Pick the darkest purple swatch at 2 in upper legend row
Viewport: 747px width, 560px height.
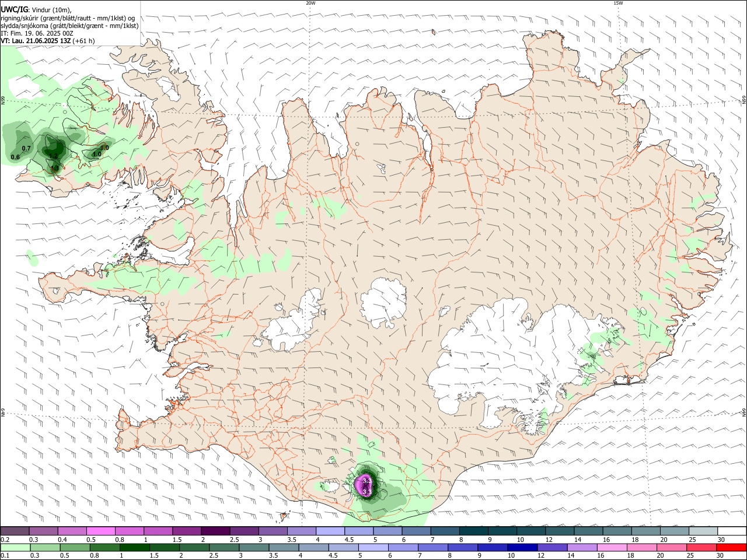pos(215,531)
